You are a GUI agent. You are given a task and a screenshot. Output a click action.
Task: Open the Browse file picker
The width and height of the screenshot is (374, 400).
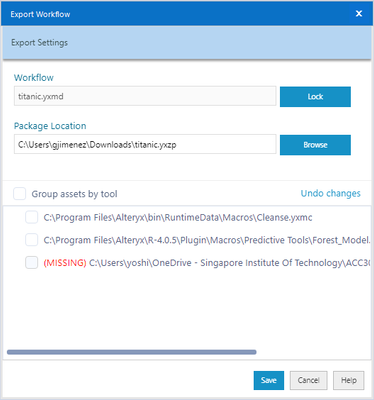(315, 145)
